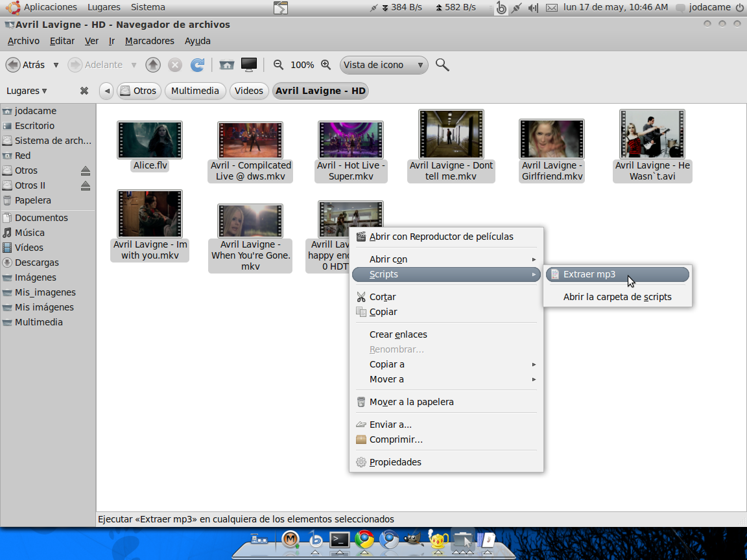Choose Comprimir... in context menu
Screen dimensions: 747x560
point(446,439)
